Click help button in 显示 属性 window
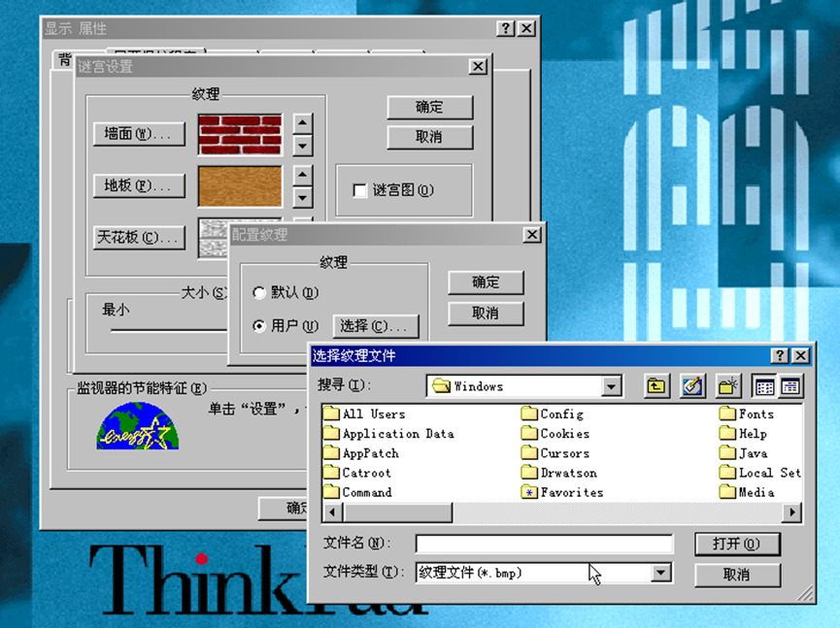 click(x=505, y=28)
